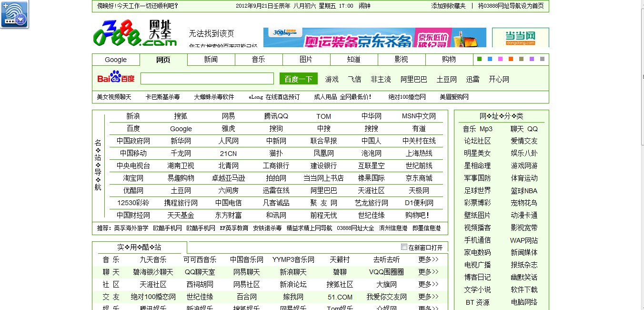
Task: Select the 知道 search tab
Action: click(x=354, y=60)
